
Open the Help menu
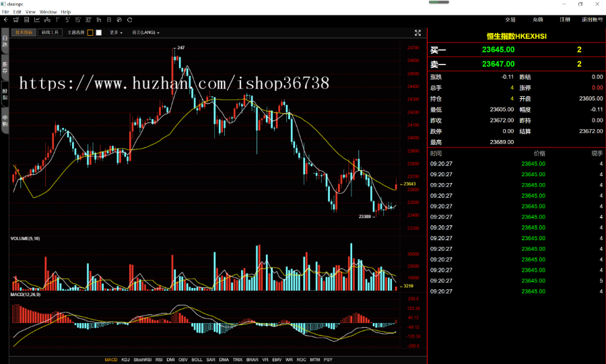coord(66,12)
